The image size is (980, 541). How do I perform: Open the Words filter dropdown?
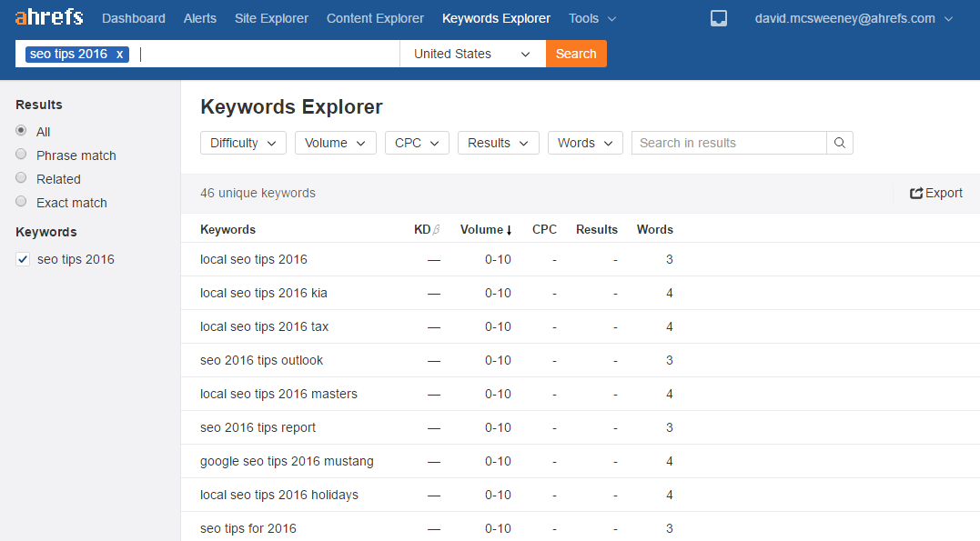pyautogui.click(x=585, y=143)
